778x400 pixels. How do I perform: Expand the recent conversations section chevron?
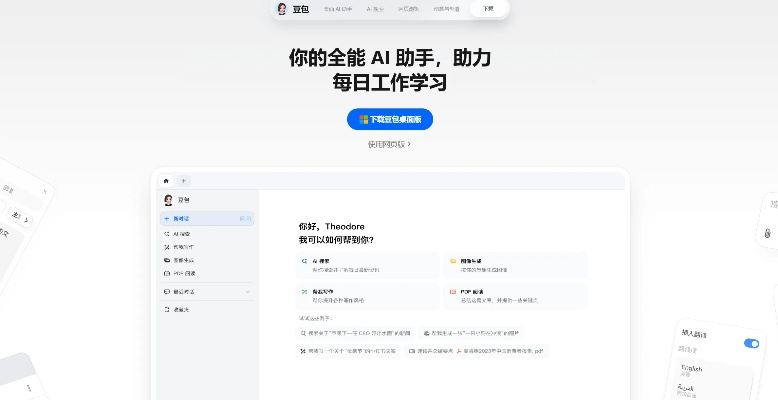[247, 291]
